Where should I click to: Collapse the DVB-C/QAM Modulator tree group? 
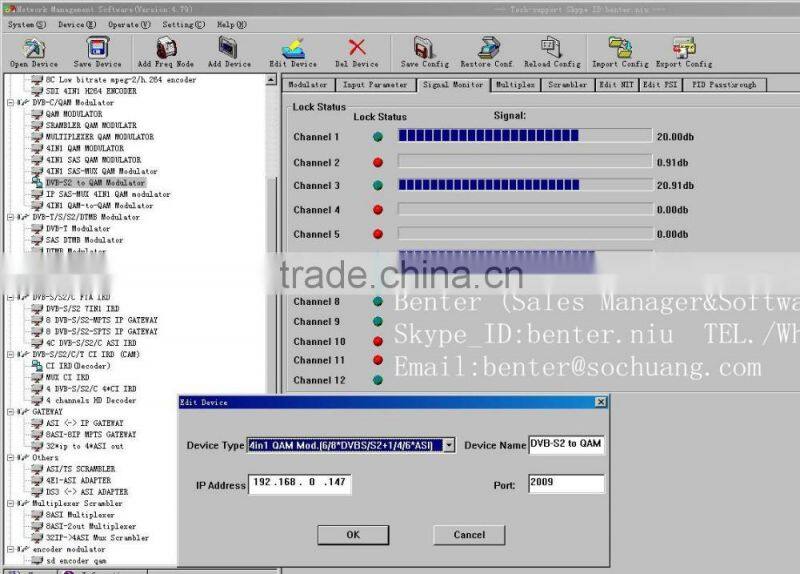pos(10,102)
